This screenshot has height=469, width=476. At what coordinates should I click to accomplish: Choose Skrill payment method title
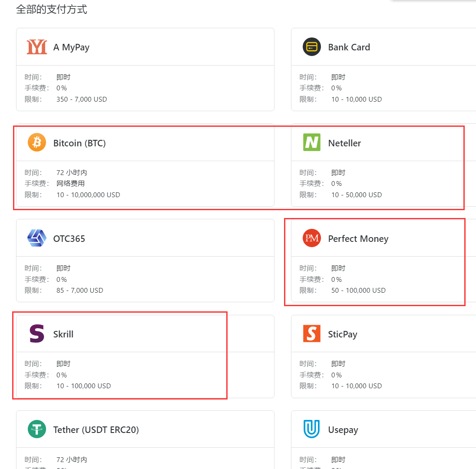(63, 334)
